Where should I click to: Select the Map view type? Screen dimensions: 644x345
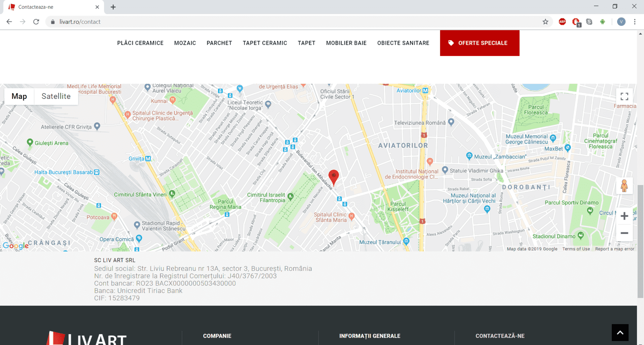pyautogui.click(x=19, y=96)
